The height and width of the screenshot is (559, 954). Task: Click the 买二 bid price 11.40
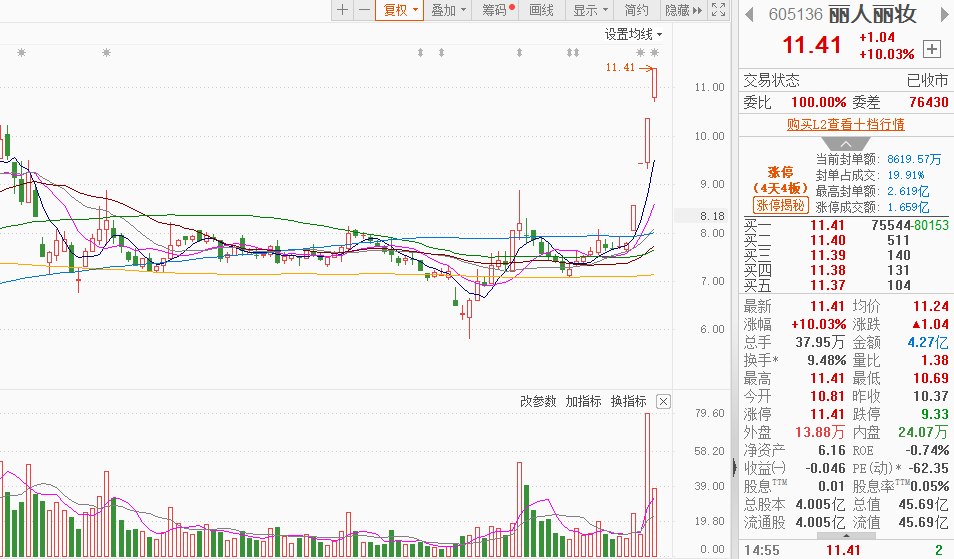(x=827, y=240)
